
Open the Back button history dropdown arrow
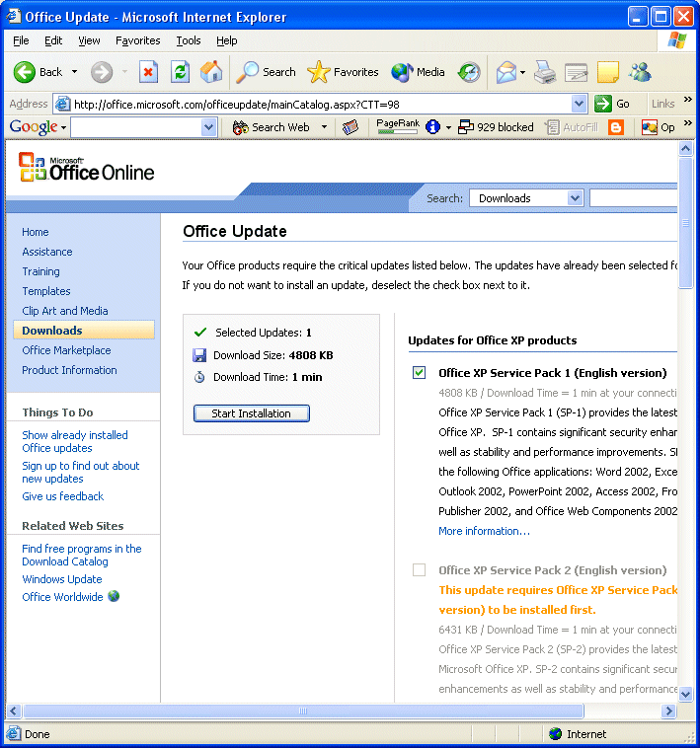(74, 72)
